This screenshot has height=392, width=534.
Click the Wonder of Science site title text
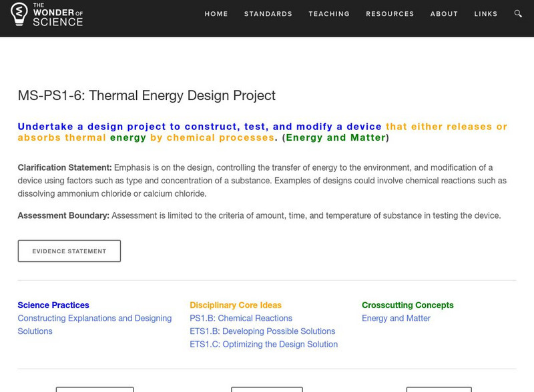pyautogui.click(x=57, y=14)
